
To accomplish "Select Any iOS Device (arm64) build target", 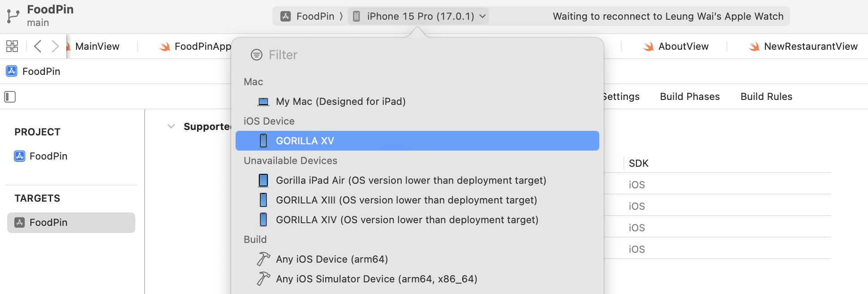I will [331, 259].
